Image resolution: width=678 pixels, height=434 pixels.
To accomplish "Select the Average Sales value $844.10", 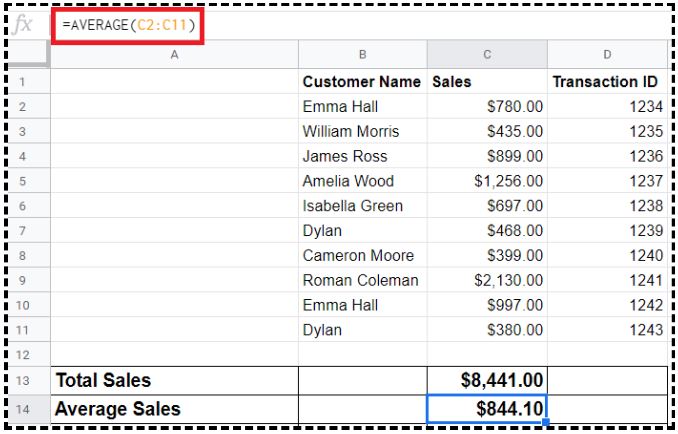I will click(x=487, y=409).
